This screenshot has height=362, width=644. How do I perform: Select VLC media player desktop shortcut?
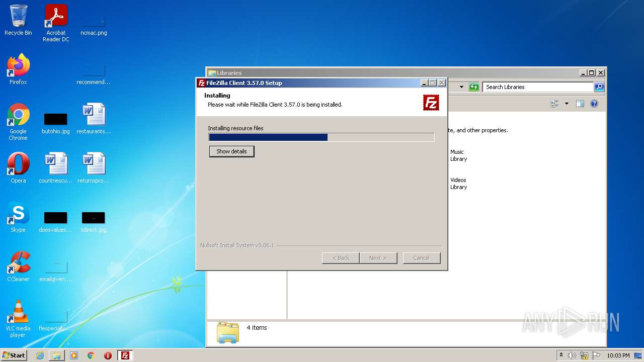point(18,319)
